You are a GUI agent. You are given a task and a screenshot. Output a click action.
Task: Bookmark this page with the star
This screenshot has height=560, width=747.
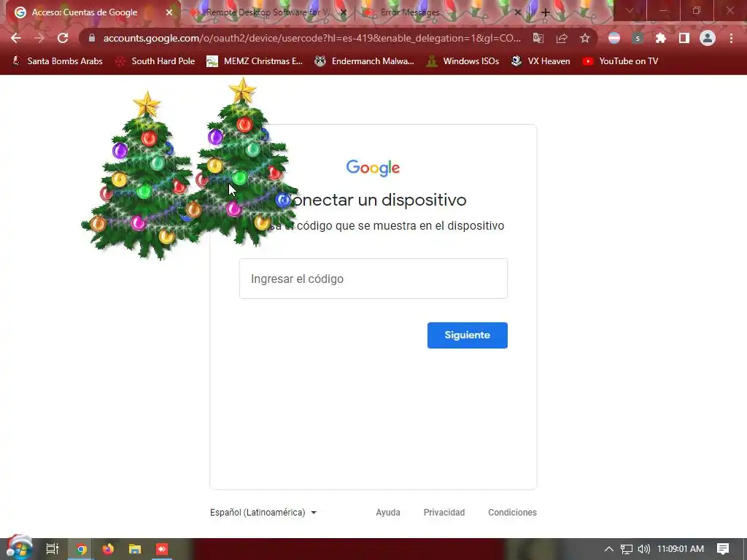click(x=585, y=38)
